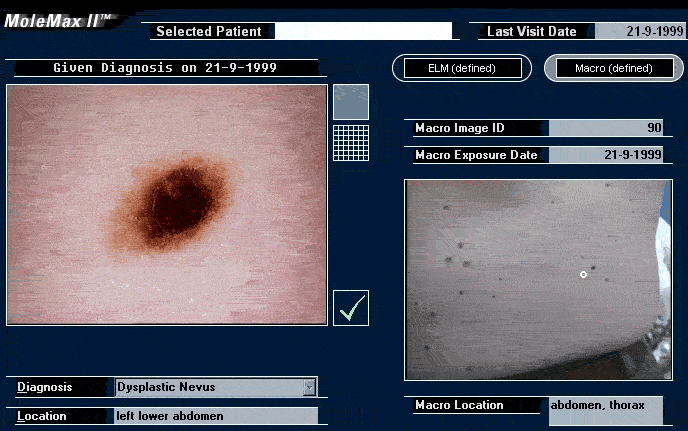This screenshot has height=431, width=688.
Task: Open the Macro (defined) view
Action: click(x=614, y=68)
